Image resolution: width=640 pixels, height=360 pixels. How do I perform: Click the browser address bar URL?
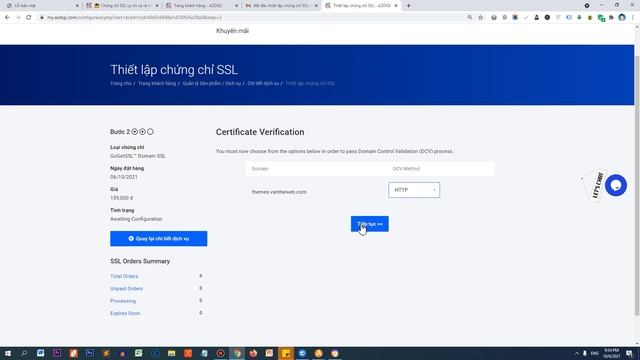point(134,18)
